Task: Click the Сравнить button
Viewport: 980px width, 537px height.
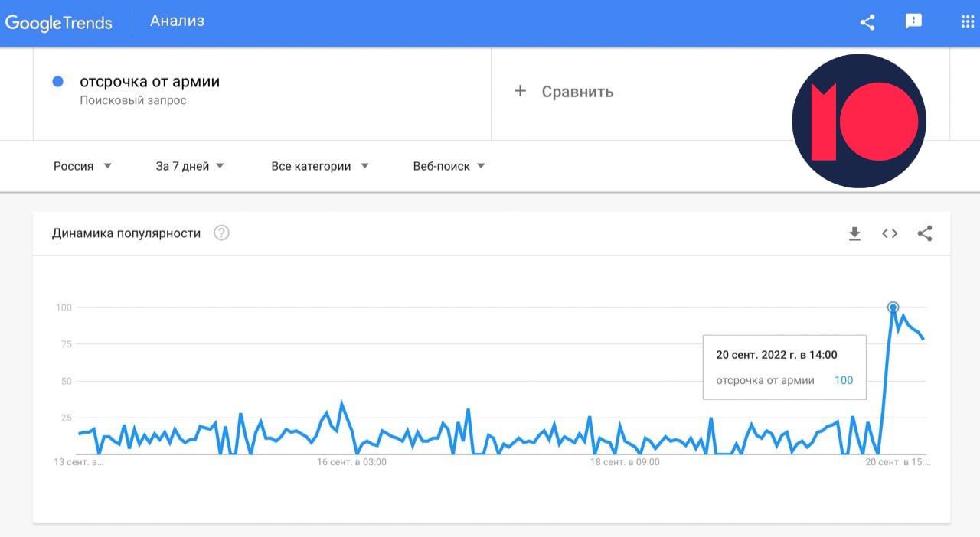Action: [577, 92]
